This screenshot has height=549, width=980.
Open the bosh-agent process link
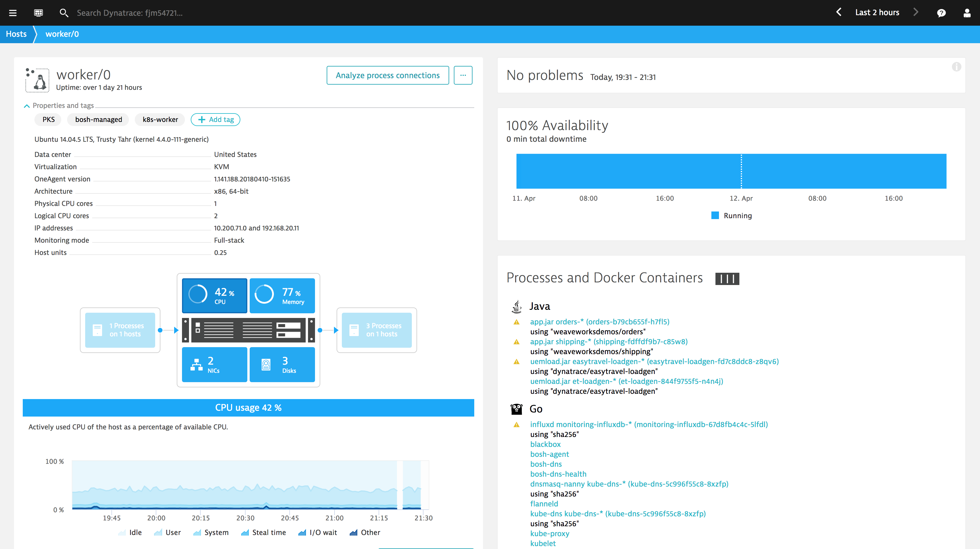(x=549, y=454)
